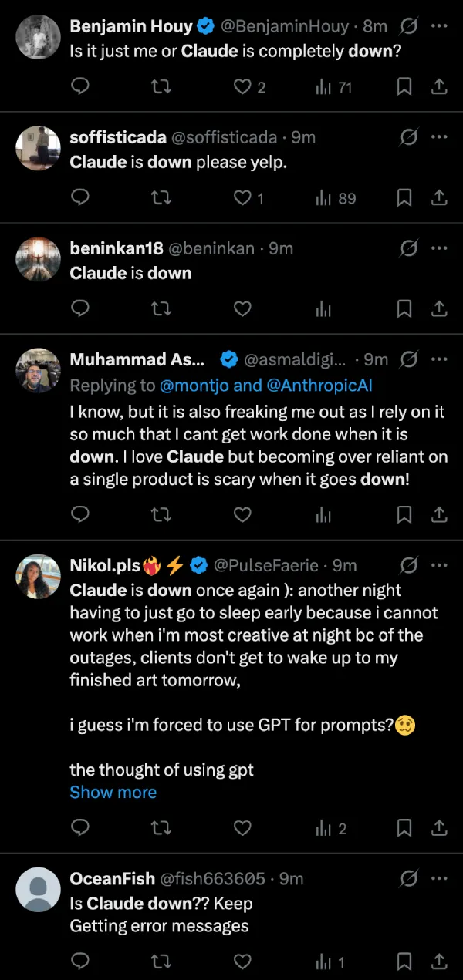The width and height of the screenshot is (463, 980).
Task: Reply to Muhammad's tweet about over reliance
Action: [80, 514]
